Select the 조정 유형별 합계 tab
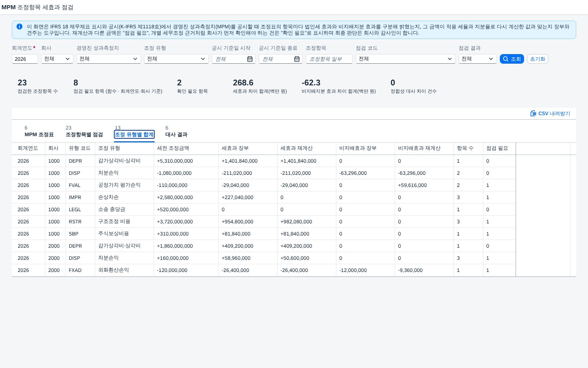The height and width of the screenshot is (368, 588). [x=134, y=134]
